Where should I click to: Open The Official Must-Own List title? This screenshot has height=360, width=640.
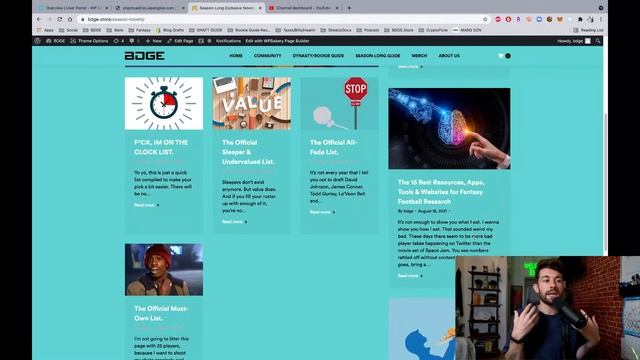[x=161, y=313]
